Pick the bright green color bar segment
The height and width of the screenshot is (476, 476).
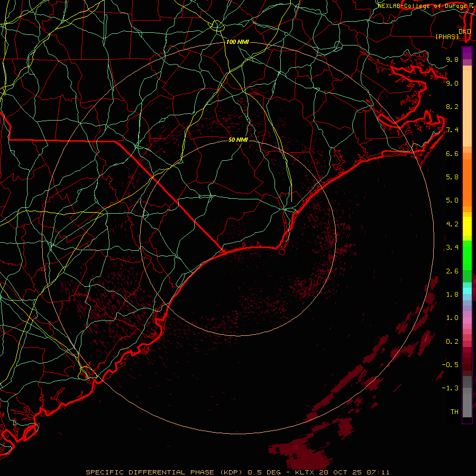pyautogui.click(x=467, y=255)
